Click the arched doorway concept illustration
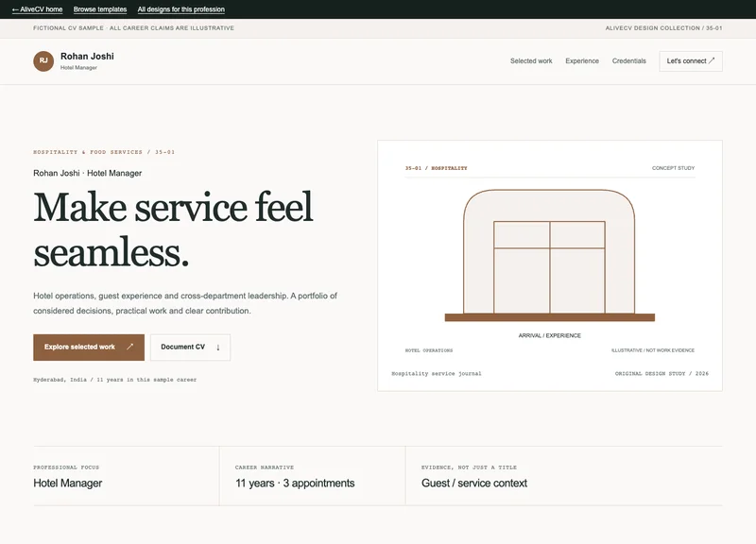 tap(549, 255)
